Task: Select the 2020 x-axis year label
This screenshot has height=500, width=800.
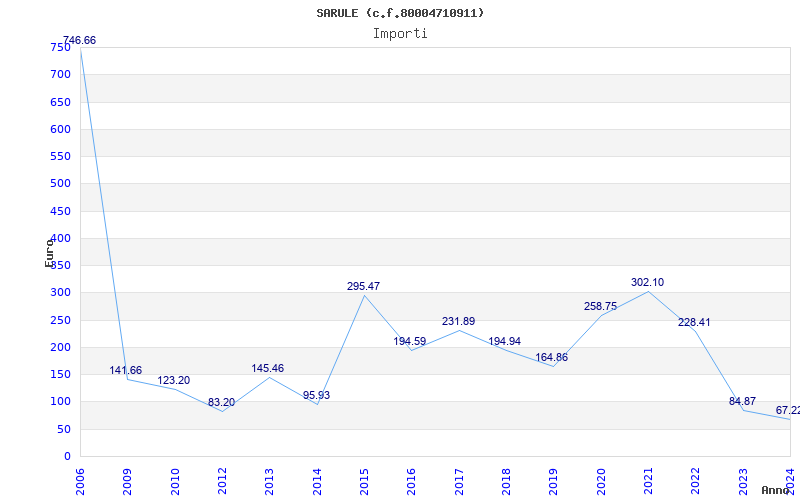Action: pyautogui.click(x=601, y=482)
